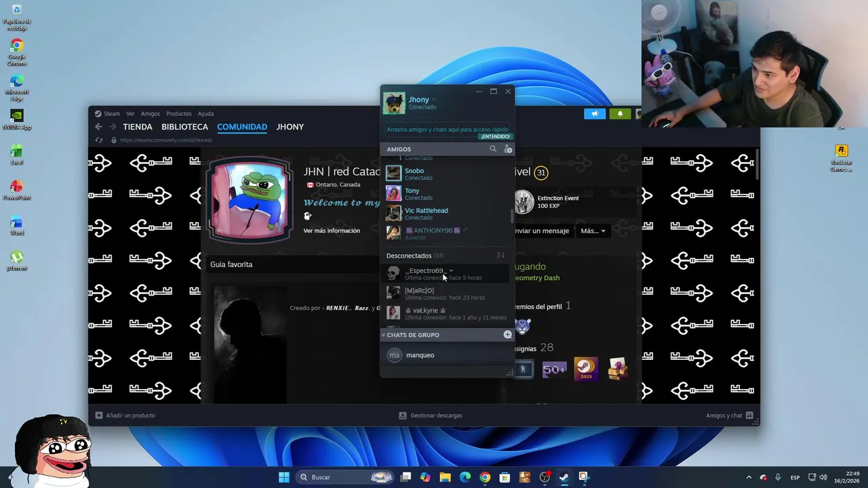
Task: Collapse the Desconectados friends group
Action: pyautogui.click(x=415, y=256)
